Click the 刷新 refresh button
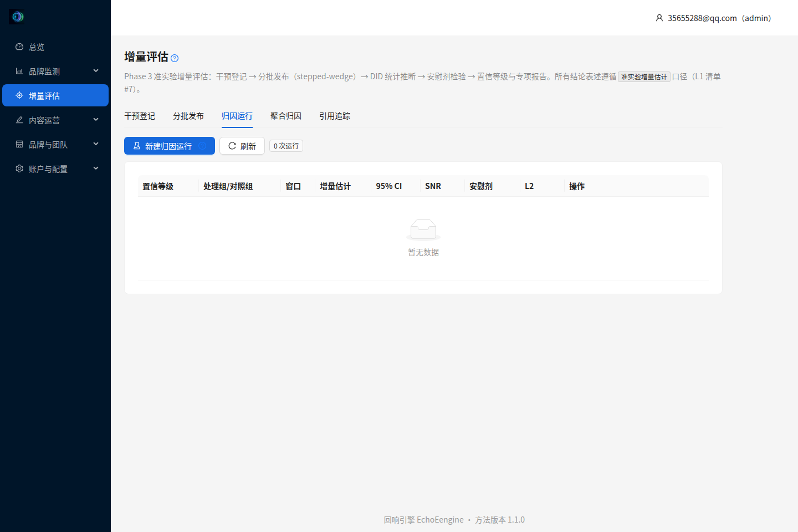The width and height of the screenshot is (798, 532). [242, 146]
